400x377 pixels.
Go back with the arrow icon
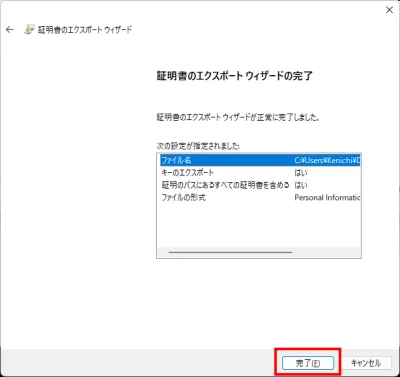(x=10, y=30)
